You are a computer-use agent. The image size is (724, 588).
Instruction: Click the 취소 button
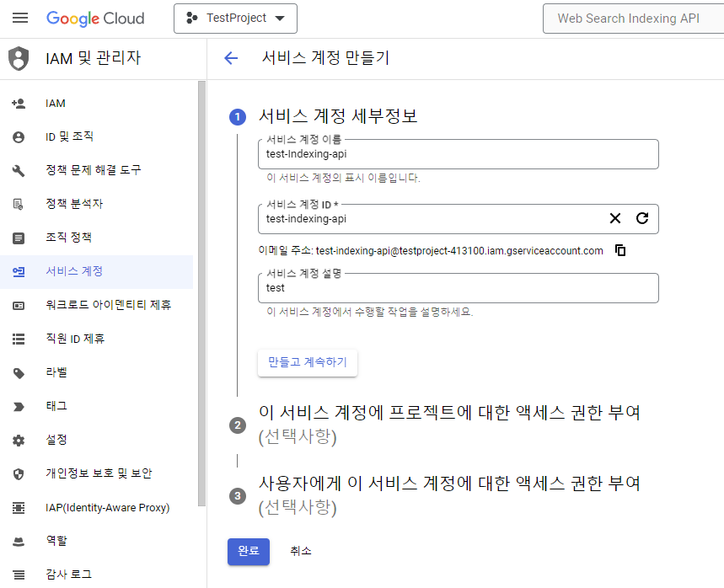coord(301,551)
